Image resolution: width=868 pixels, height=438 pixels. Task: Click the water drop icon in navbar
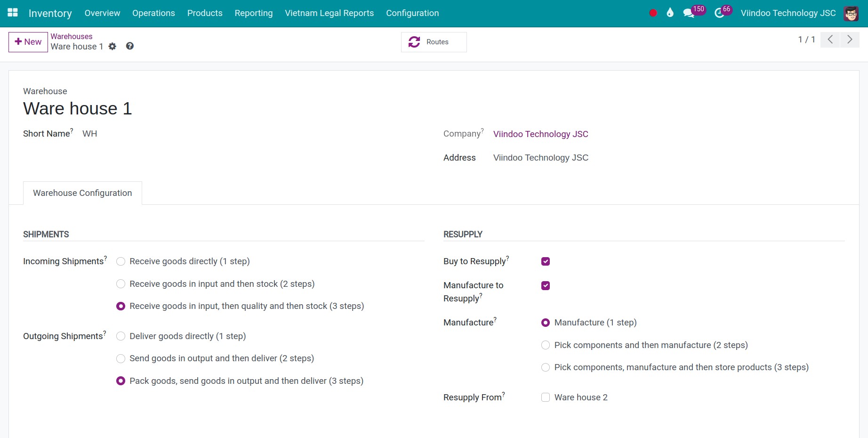670,13
